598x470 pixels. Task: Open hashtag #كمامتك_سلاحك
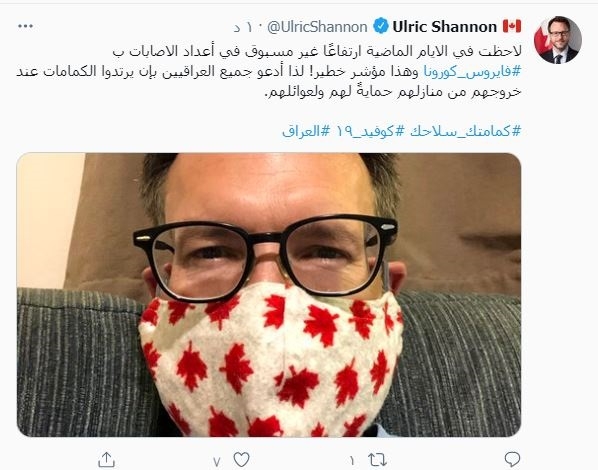465,131
